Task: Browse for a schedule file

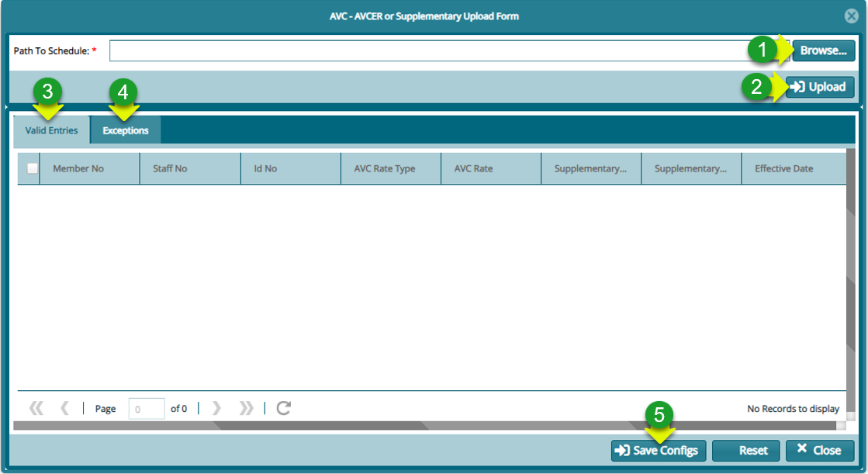Action: [x=822, y=50]
